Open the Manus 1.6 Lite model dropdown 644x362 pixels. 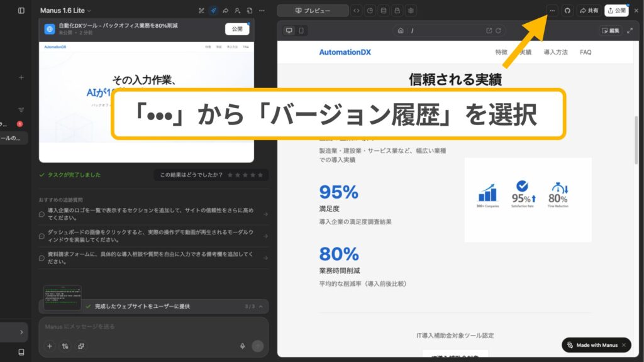click(65, 11)
